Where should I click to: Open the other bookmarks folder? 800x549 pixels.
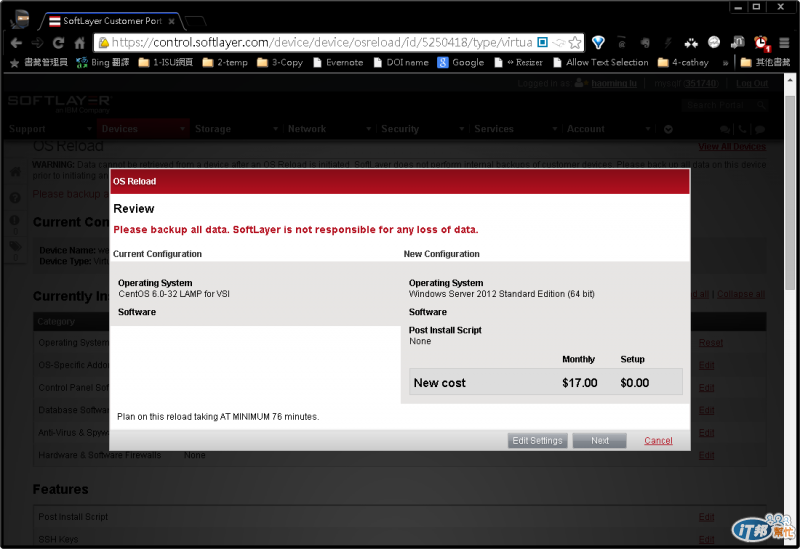click(x=765, y=62)
